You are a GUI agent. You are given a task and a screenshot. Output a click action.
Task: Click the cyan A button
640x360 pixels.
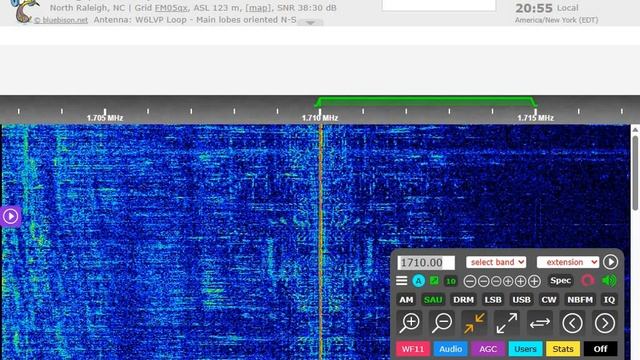click(418, 280)
